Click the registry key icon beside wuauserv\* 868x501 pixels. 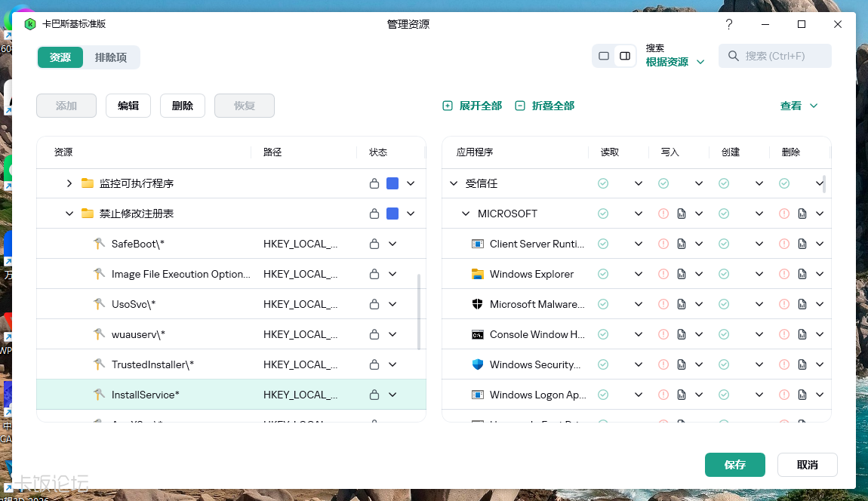99,333
